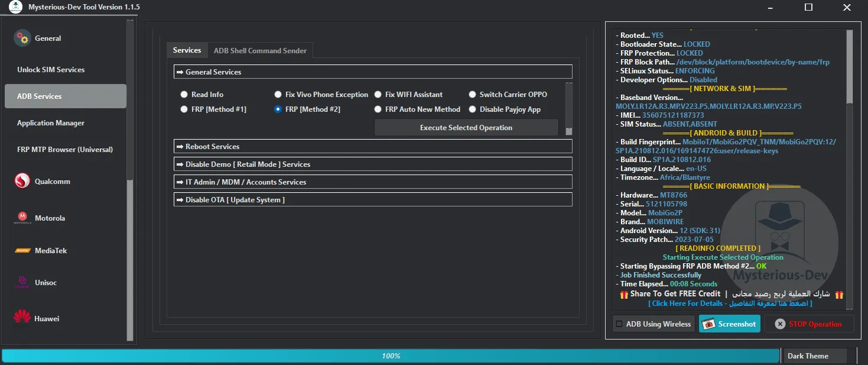Click the FRP Block Path value
The height and width of the screenshot is (365, 868).
click(753, 62)
